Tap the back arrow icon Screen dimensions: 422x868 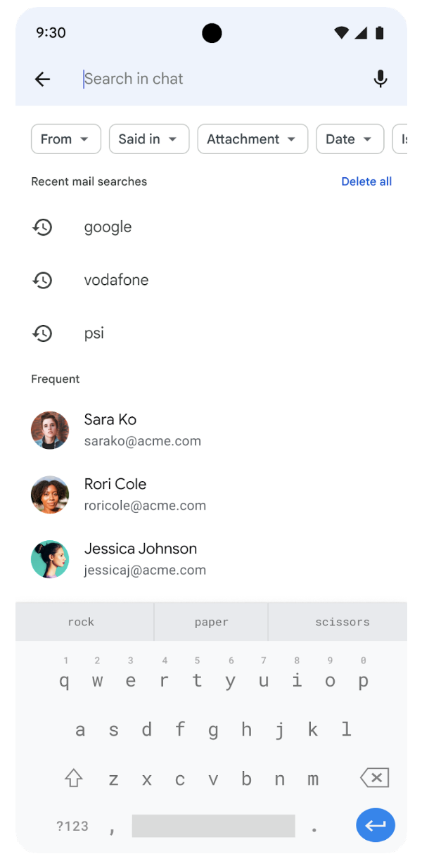pos(43,79)
